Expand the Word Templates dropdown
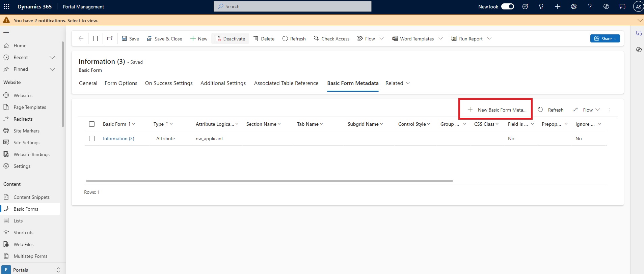Image resolution: width=644 pixels, height=274 pixels. [x=440, y=39]
